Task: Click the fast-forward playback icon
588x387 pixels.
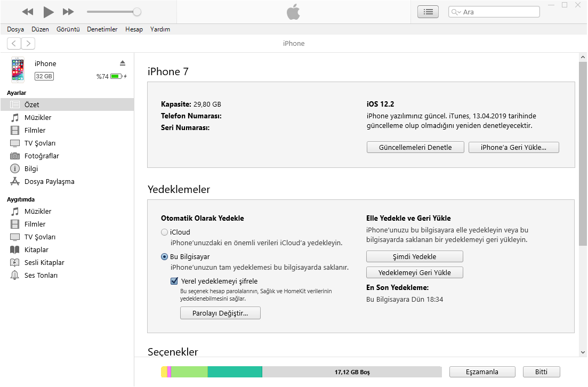Action: point(68,12)
